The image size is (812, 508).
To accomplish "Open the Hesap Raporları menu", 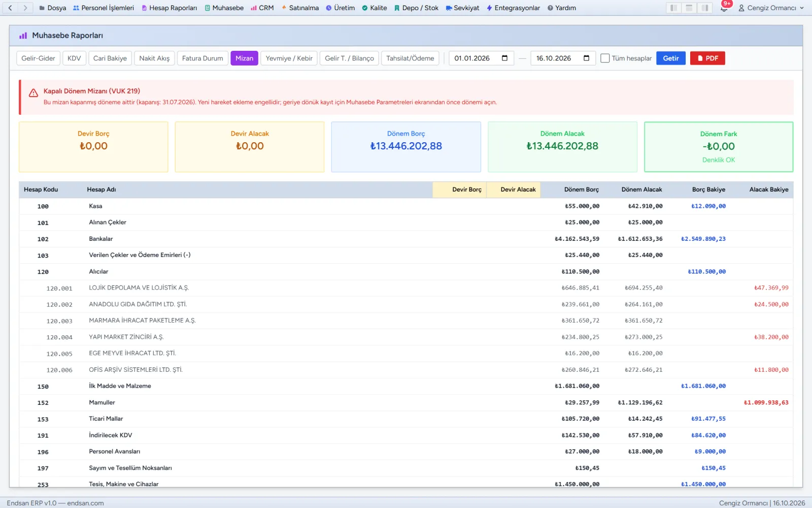I will 170,8.
